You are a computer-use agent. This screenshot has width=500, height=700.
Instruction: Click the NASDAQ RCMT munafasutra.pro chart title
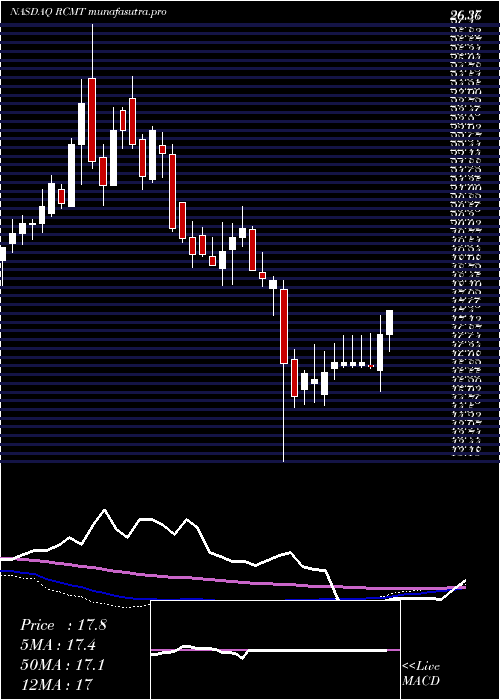coord(88,12)
